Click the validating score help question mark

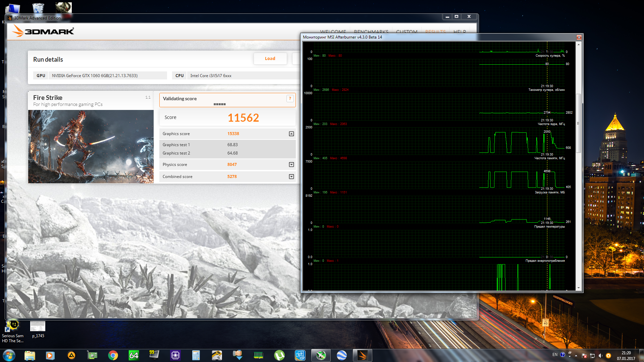(x=290, y=99)
